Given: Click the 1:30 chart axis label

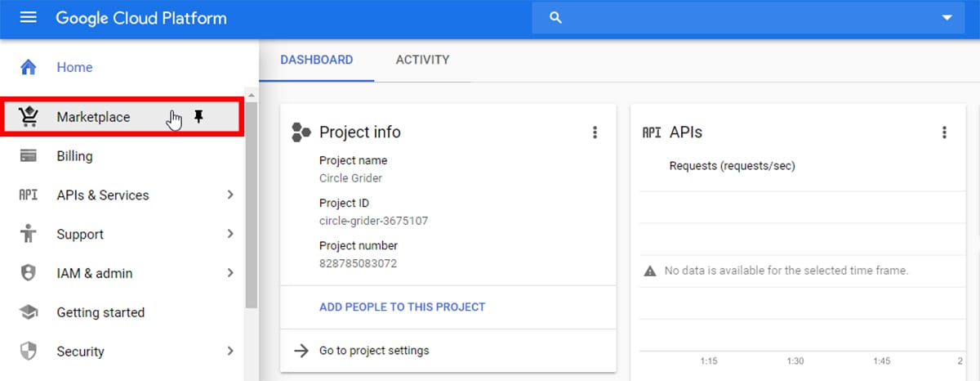Looking at the screenshot, I should (x=795, y=361).
